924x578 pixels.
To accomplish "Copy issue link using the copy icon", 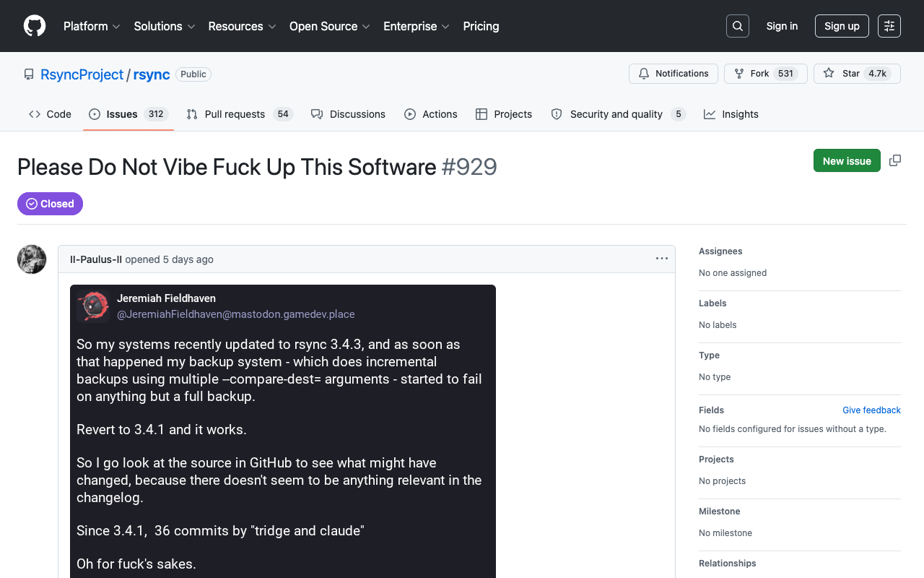I will click(895, 160).
